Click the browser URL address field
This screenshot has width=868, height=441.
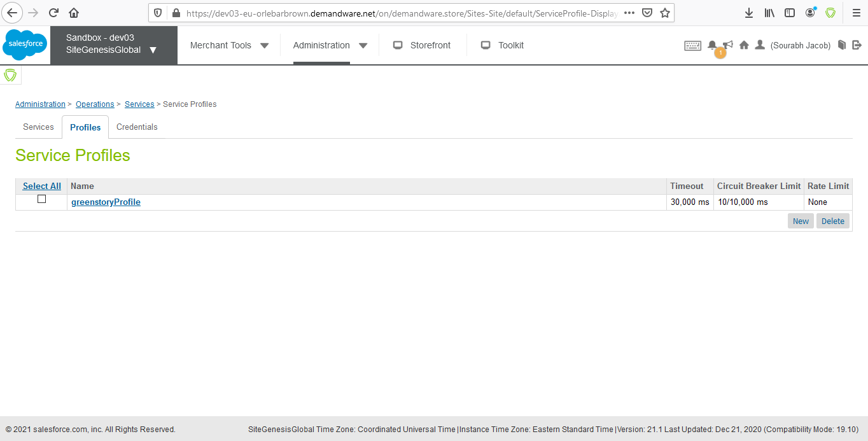pos(401,13)
